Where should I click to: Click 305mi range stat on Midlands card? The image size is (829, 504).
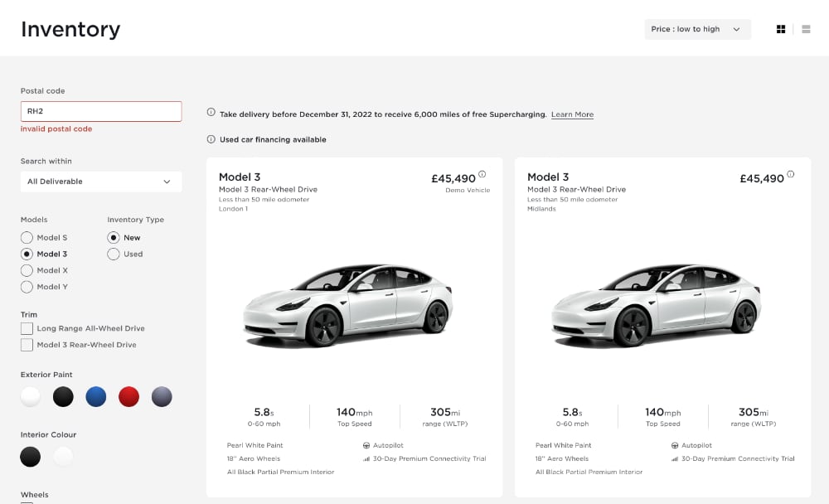point(753,417)
